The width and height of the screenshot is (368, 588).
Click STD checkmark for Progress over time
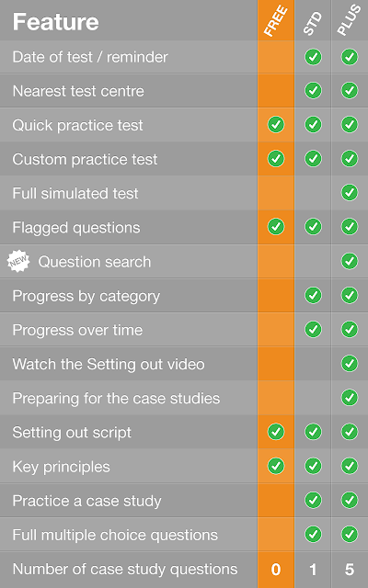tap(313, 329)
